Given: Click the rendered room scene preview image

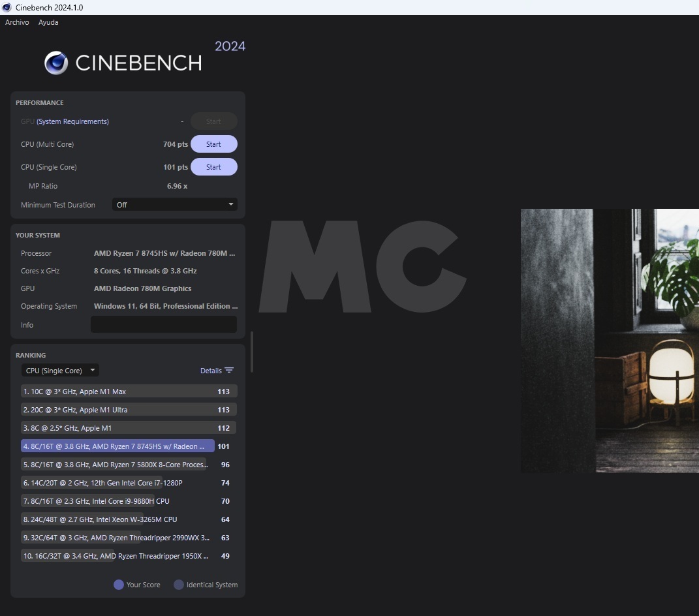Looking at the screenshot, I should pos(609,341).
